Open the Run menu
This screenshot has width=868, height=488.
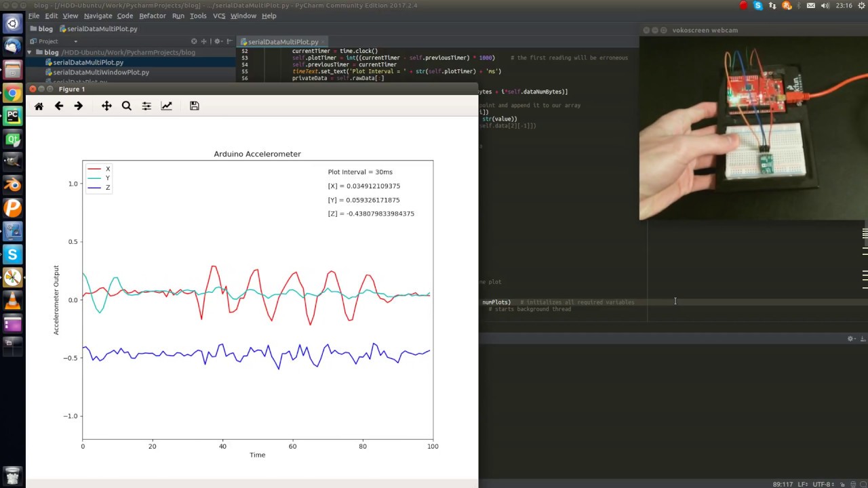(178, 16)
